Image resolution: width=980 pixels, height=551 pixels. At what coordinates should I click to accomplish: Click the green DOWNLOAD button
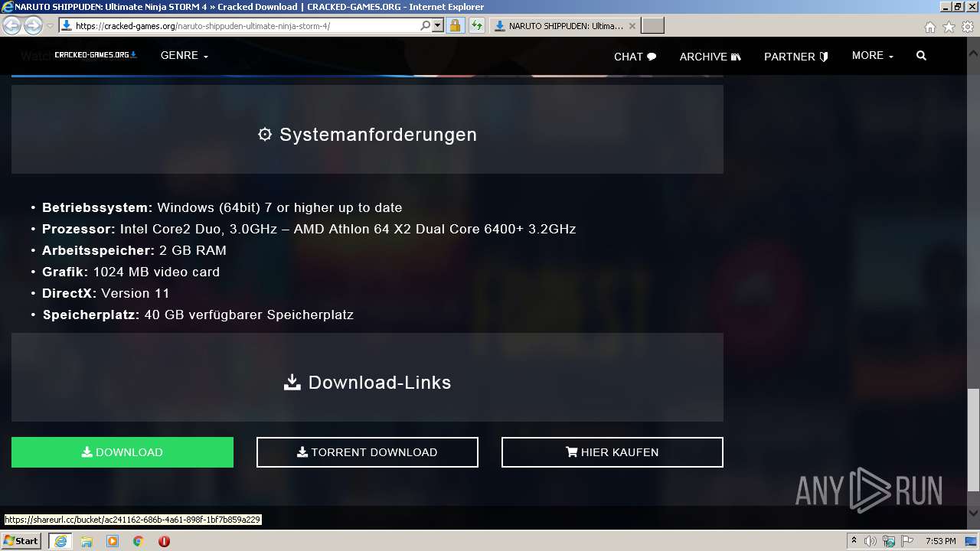point(122,452)
